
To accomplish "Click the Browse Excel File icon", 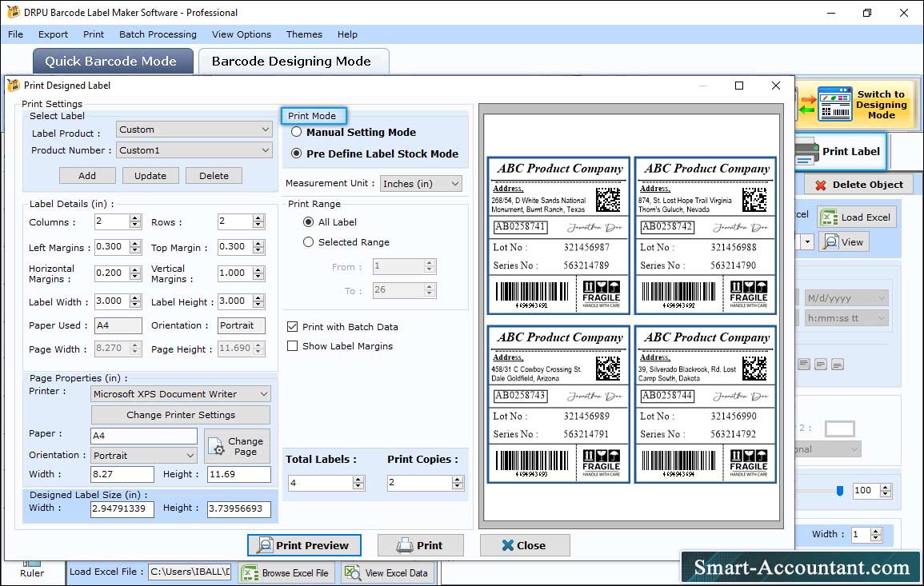I will click(250, 573).
